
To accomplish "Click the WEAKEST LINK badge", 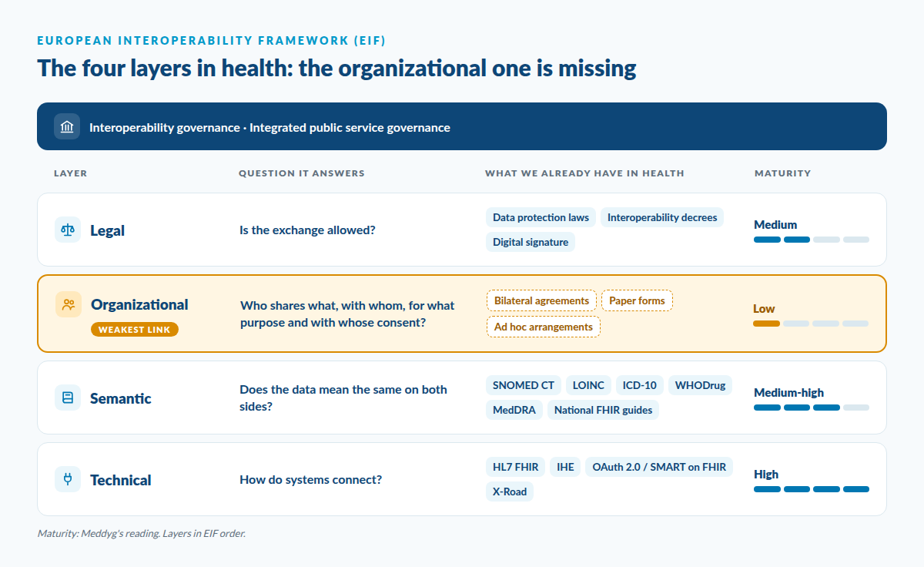I will pos(135,330).
